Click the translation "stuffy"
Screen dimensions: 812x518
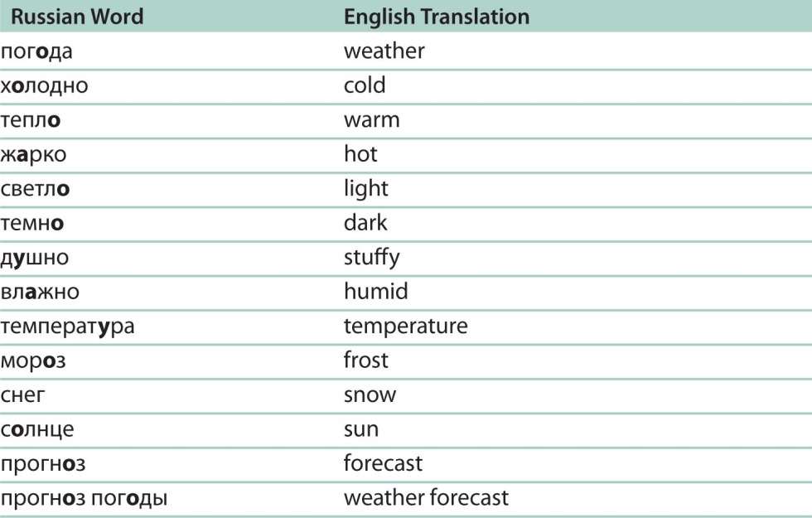pos(371,258)
